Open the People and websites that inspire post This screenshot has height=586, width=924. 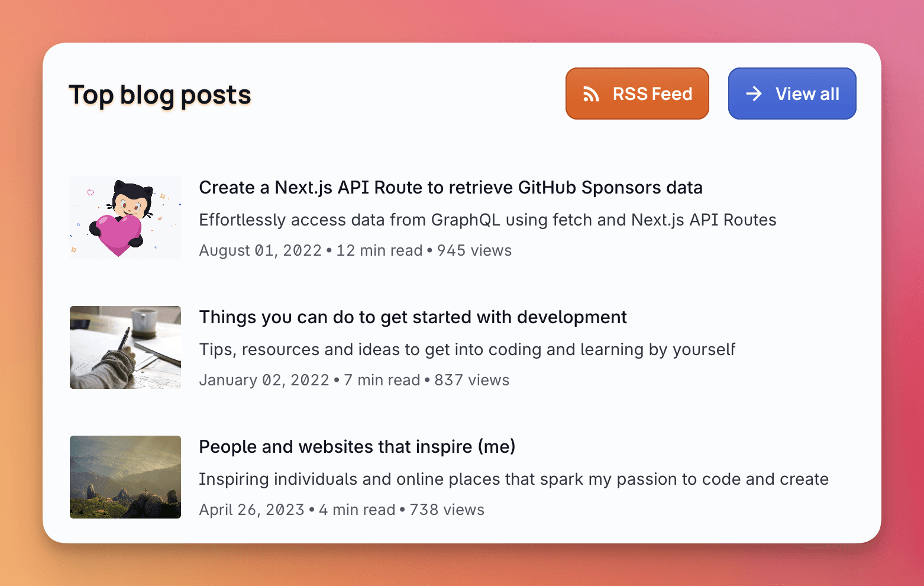point(357,446)
